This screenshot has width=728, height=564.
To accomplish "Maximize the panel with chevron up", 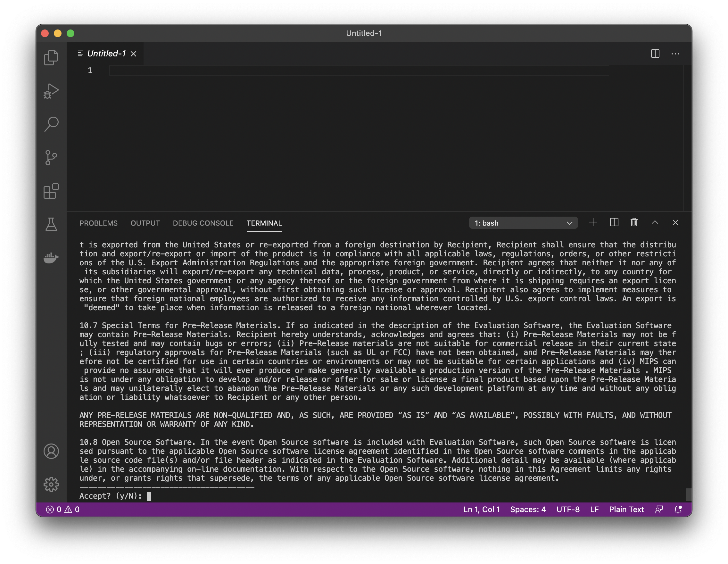I will tap(655, 222).
